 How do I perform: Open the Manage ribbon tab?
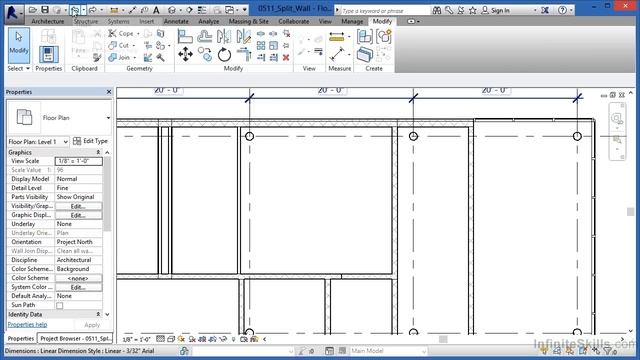point(352,21)
